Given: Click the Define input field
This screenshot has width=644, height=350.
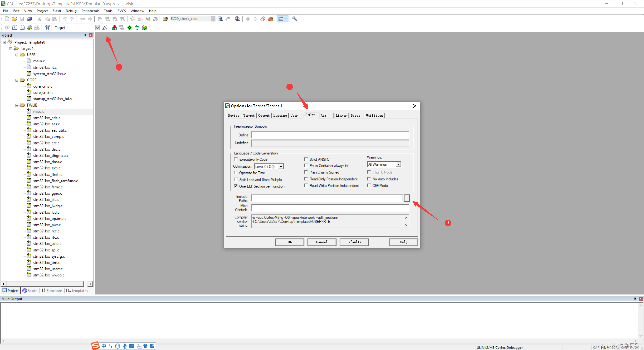Looking at the screenshot, I should point(330,135).
